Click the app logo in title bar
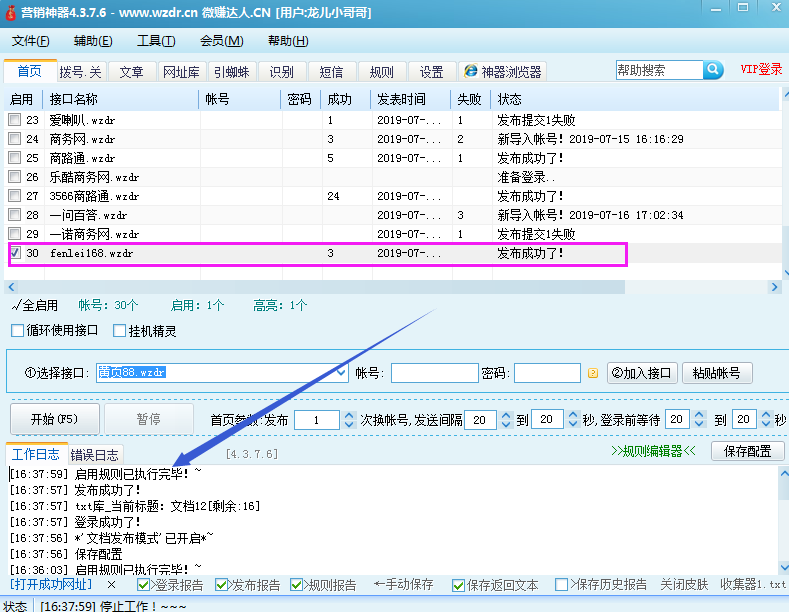Image resolution: width=789 pixels, height=612 pixels. [10, 12]
